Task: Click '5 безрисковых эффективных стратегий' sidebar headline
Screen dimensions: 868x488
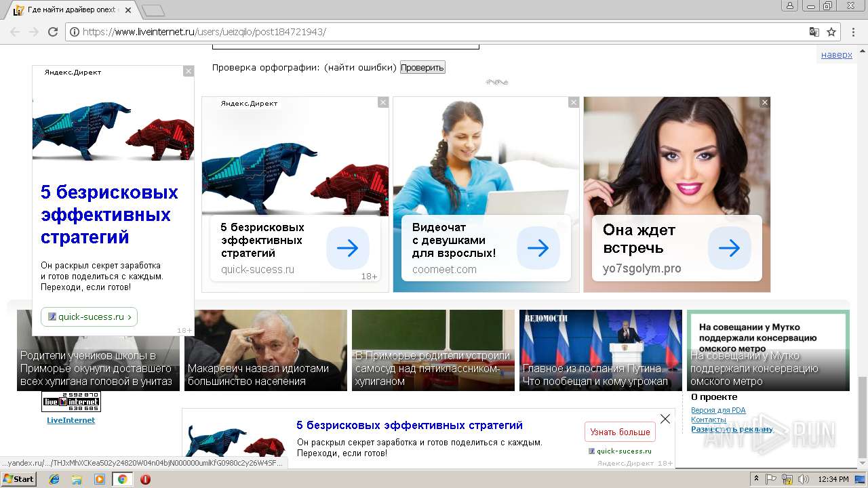Action: coord(109,214)
